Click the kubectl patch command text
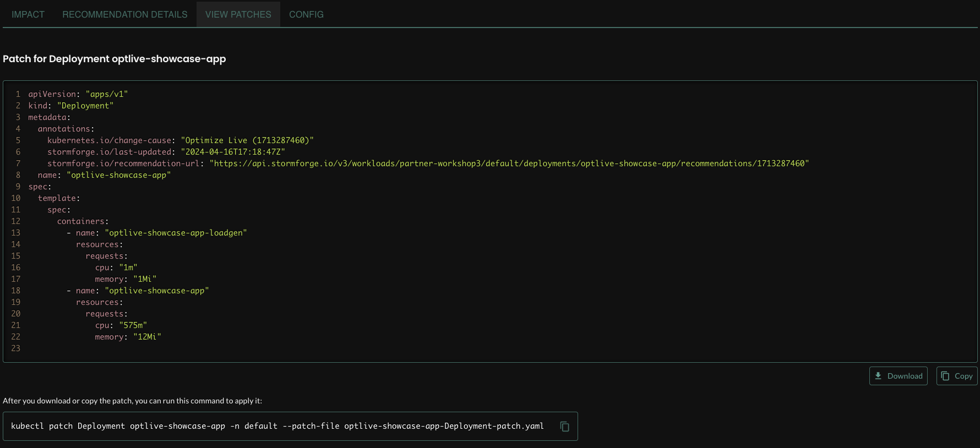This screenshot has height=448, width=980. [277, 426]
